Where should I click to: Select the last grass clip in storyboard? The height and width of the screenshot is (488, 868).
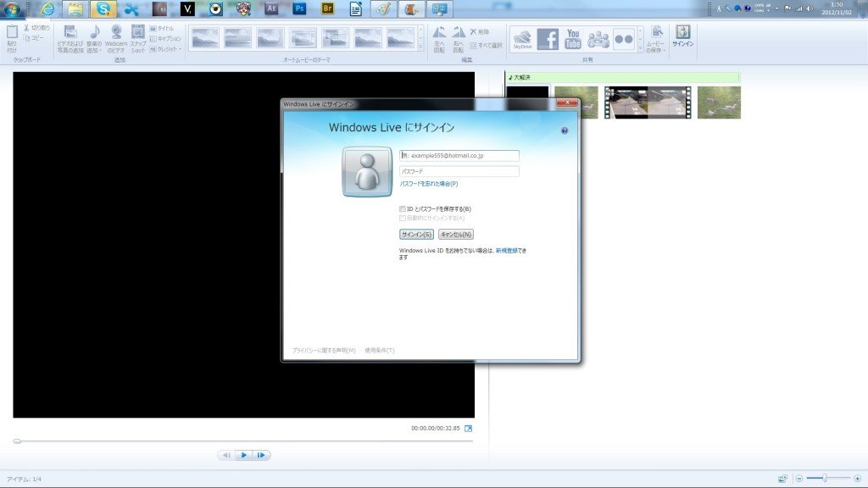[719, 102]
